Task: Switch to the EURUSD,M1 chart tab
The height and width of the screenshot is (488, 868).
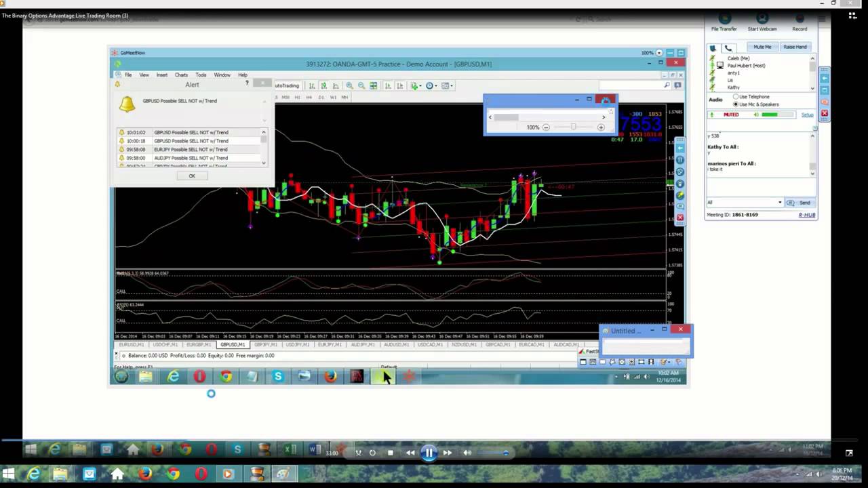Action: (132, 344)
